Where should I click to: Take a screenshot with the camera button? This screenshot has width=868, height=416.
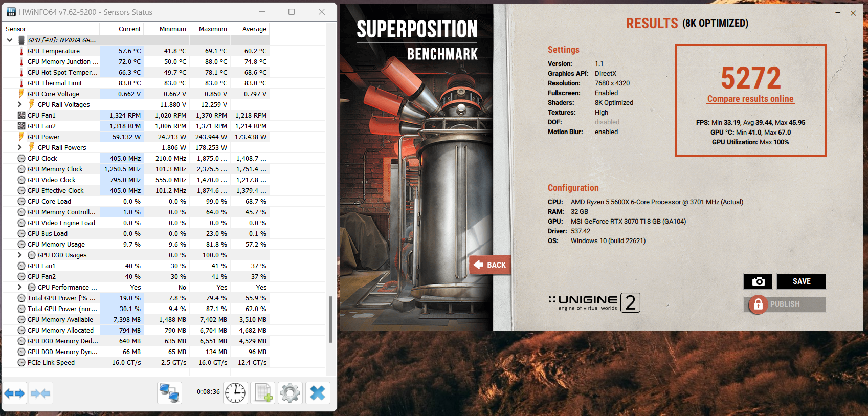coord(758,281)
